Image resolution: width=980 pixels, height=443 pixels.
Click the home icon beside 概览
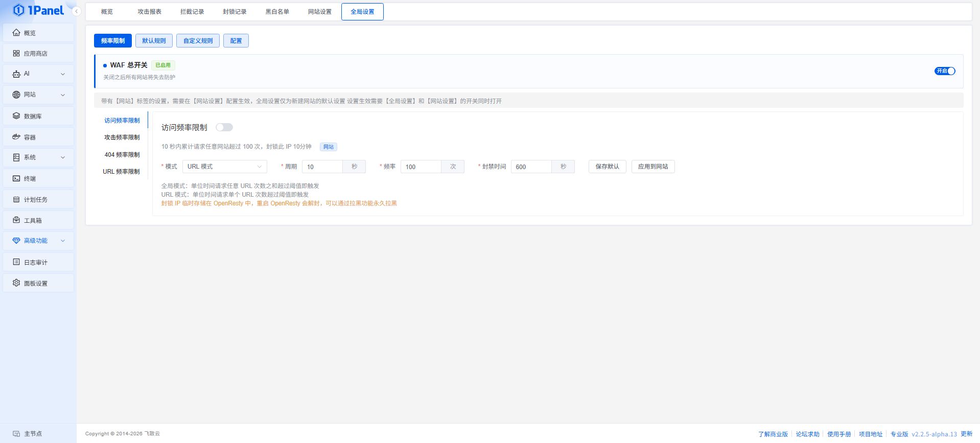point(16,33)
